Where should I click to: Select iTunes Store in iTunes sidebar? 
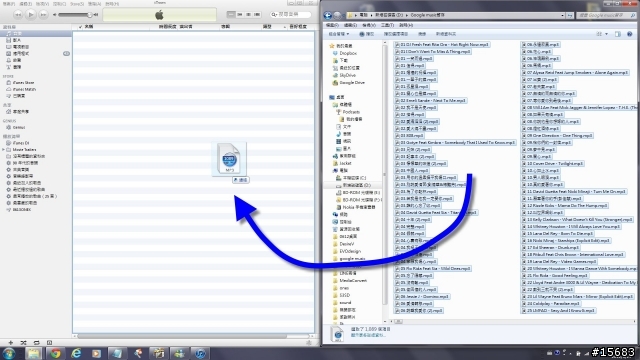23,82
